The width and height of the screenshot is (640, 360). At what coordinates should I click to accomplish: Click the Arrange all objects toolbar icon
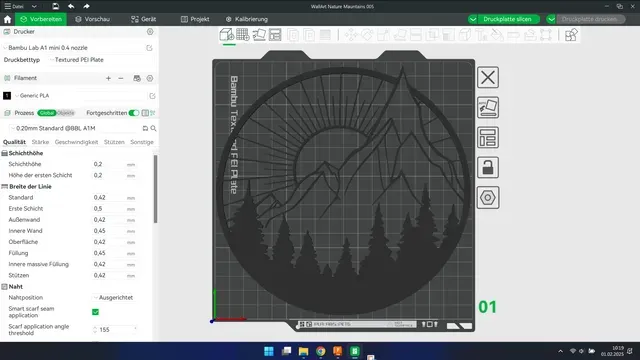275,35
